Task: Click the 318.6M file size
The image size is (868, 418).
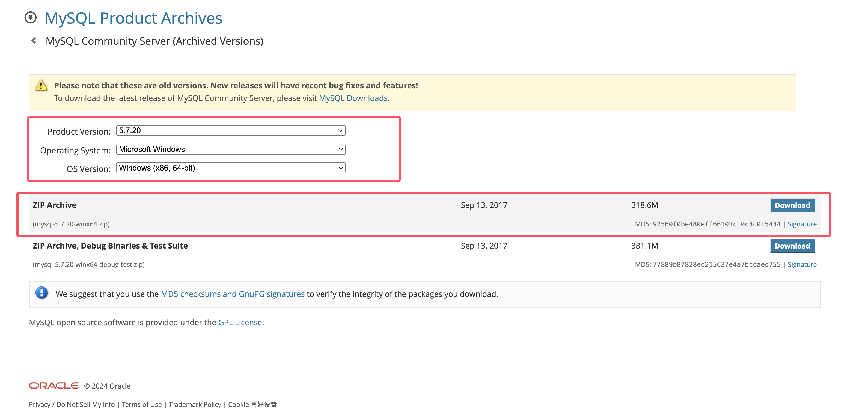Action: pyautogui.click(x=645, y=205)
